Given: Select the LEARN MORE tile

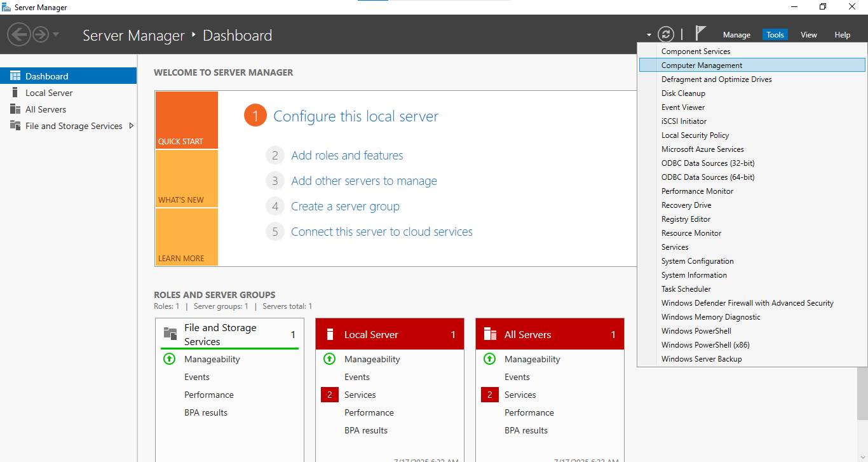Looking at the screenshot, I should [186, 237].
